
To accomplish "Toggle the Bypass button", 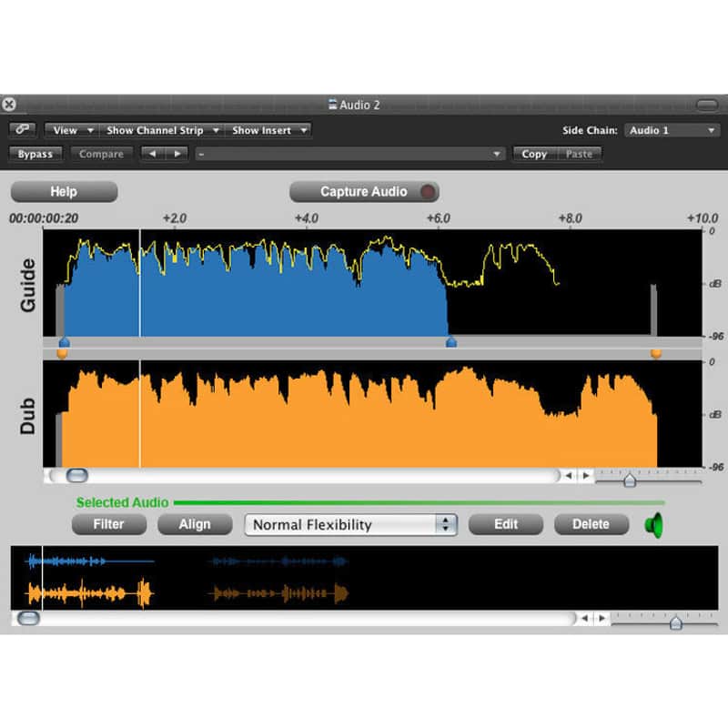I will (35, 154).
